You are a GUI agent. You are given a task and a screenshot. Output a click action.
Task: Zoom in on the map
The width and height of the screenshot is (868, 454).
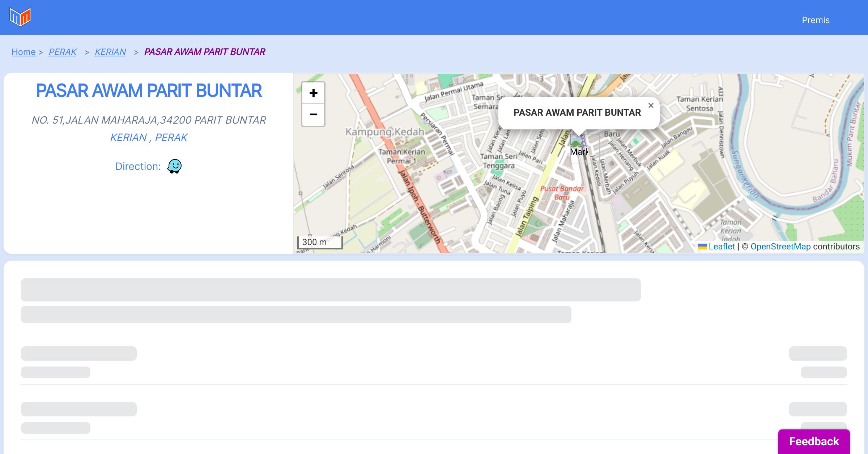(313, 93)
